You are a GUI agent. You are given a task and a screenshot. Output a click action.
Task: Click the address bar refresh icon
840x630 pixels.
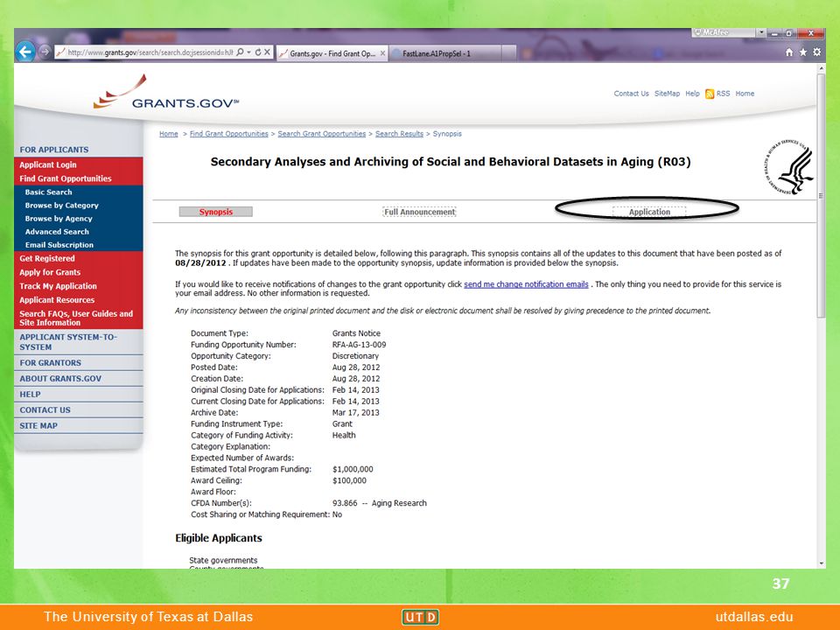(x=257, y=52)
